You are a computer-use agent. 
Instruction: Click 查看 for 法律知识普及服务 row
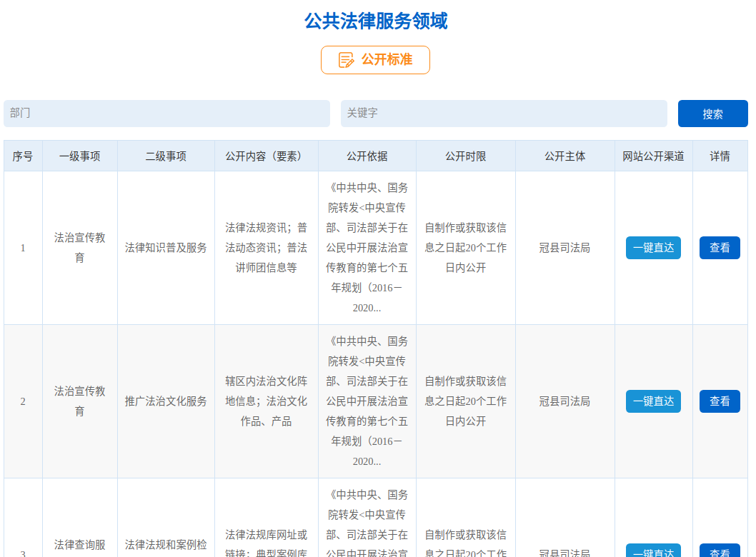click(x=720, y=248)
